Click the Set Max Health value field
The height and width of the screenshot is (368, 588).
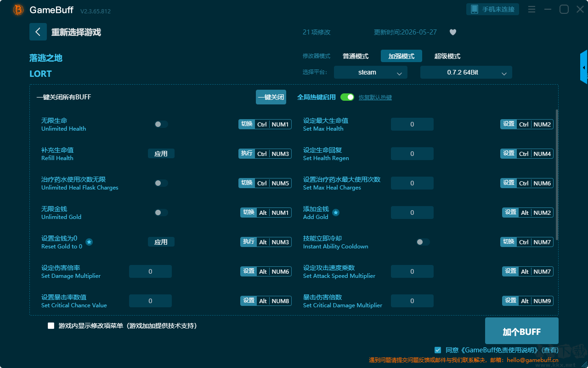point(413,124)
